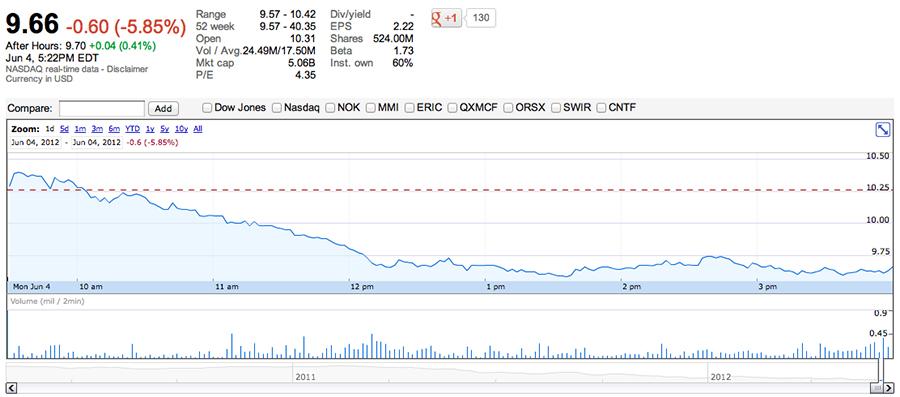900x397 pixels.
Task: Toggle the MMI comparison checkbox
Action: (x=371, y=107)
